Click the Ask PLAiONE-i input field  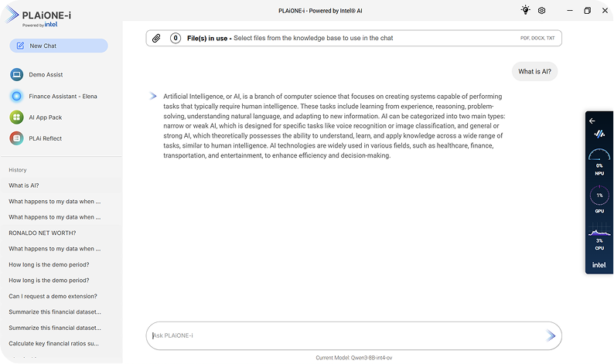tap(344, 335)
